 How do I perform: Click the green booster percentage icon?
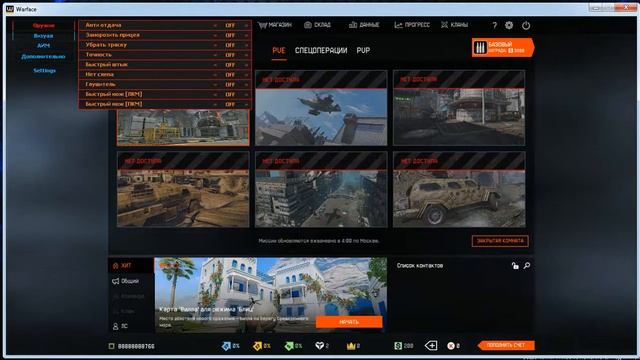click(x=289, y=346)
